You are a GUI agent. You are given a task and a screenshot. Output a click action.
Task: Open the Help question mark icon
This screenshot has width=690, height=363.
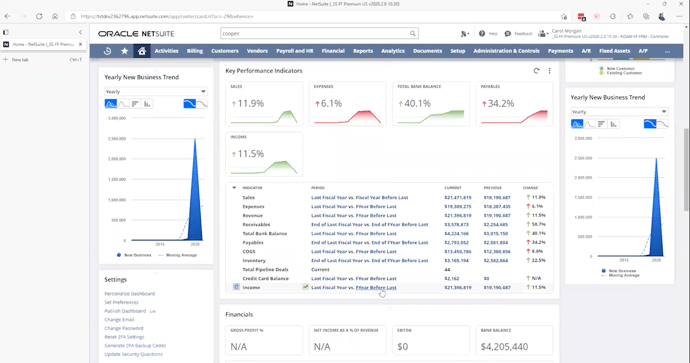(482, 33)
